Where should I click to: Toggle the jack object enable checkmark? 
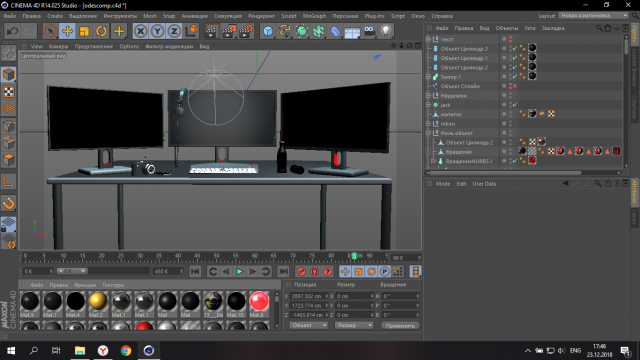tap(515, 105)
